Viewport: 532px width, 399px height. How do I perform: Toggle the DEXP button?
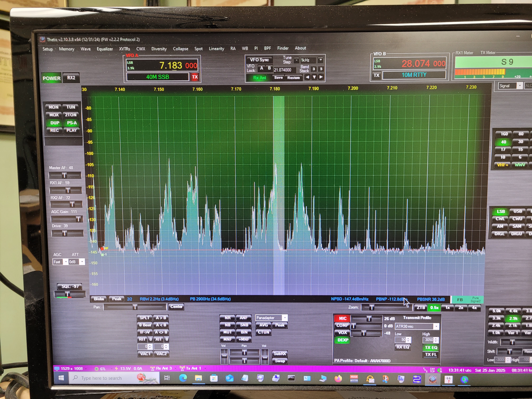pos(343,340)
